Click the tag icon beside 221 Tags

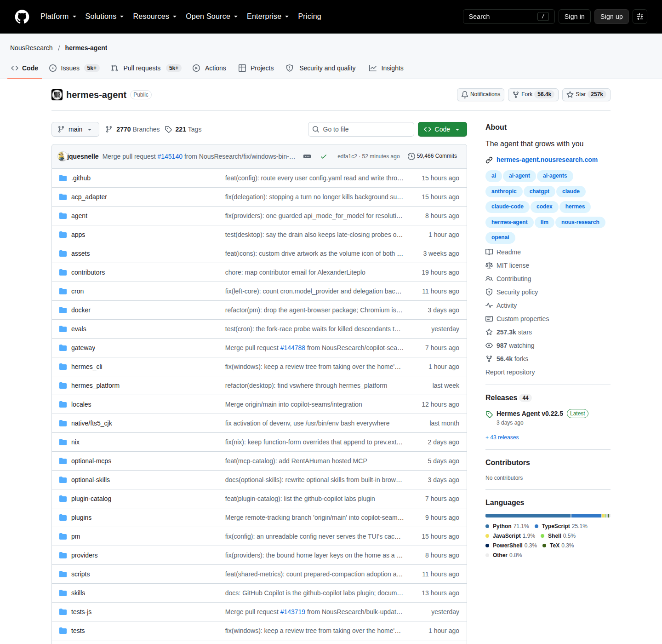pos(169,129)
